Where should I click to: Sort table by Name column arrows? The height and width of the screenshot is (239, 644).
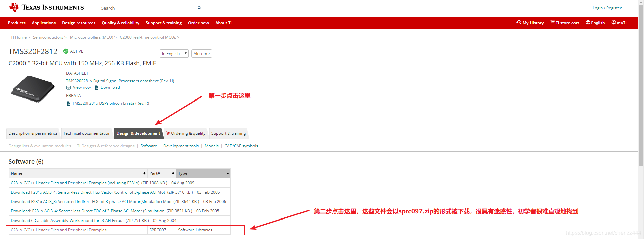144,173
